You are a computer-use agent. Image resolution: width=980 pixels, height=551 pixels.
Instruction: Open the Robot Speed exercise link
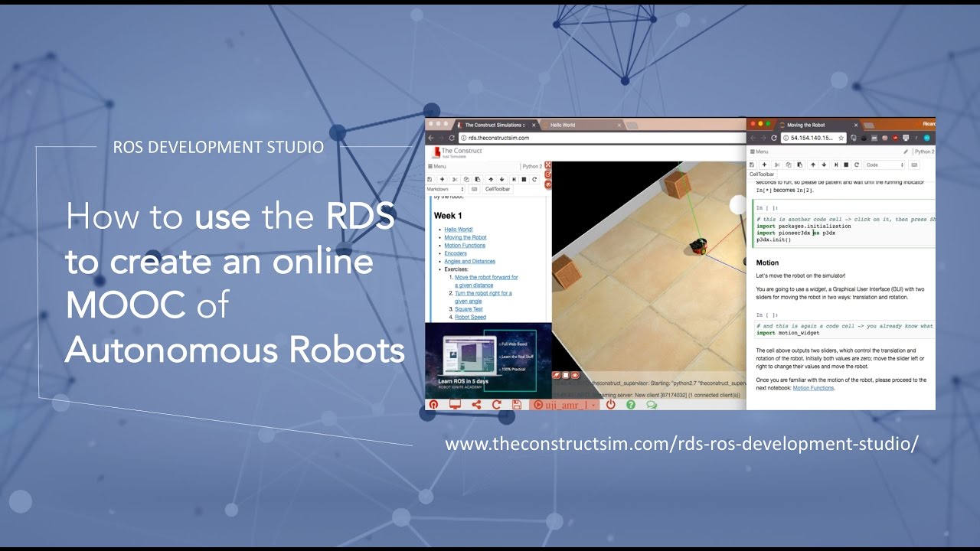tap(470, 317)
